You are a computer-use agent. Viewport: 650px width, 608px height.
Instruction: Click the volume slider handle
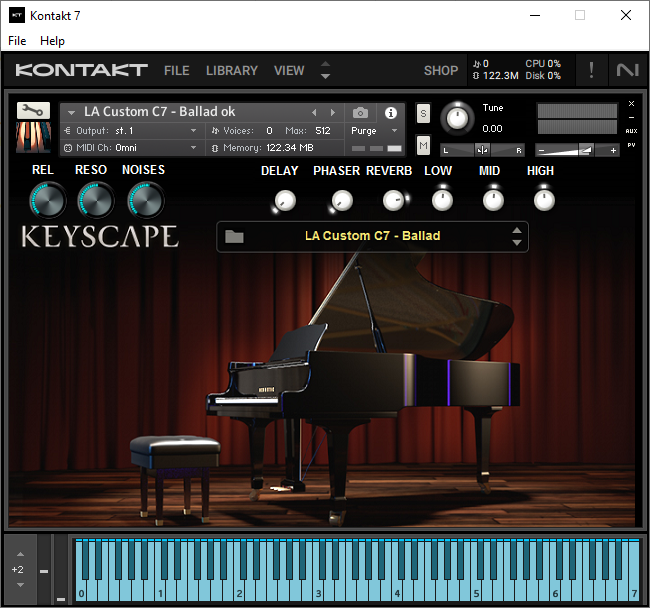[585, 150]
